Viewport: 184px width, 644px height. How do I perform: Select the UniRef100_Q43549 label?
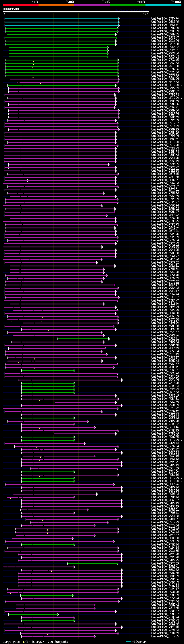click(165, 506)
